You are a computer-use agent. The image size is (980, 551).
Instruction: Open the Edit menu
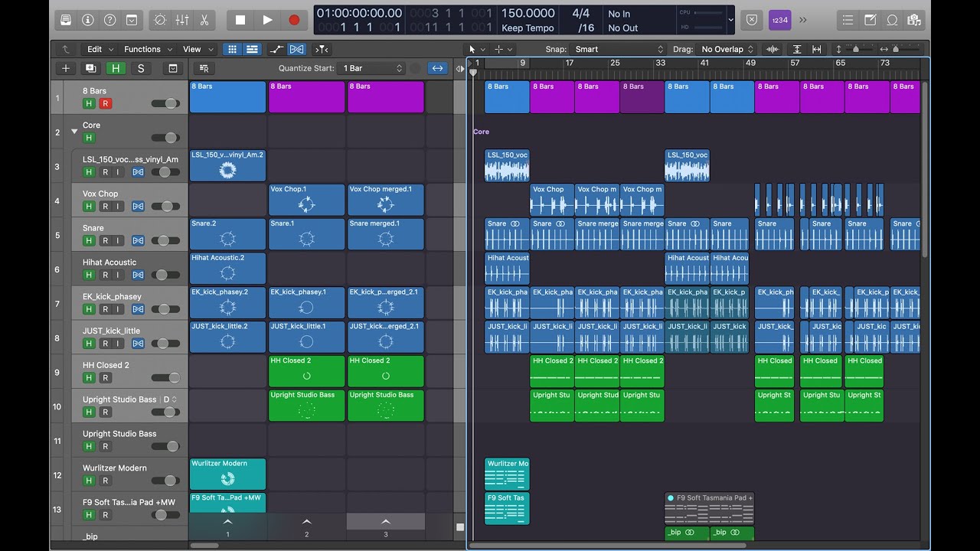[x=99, y=49]
